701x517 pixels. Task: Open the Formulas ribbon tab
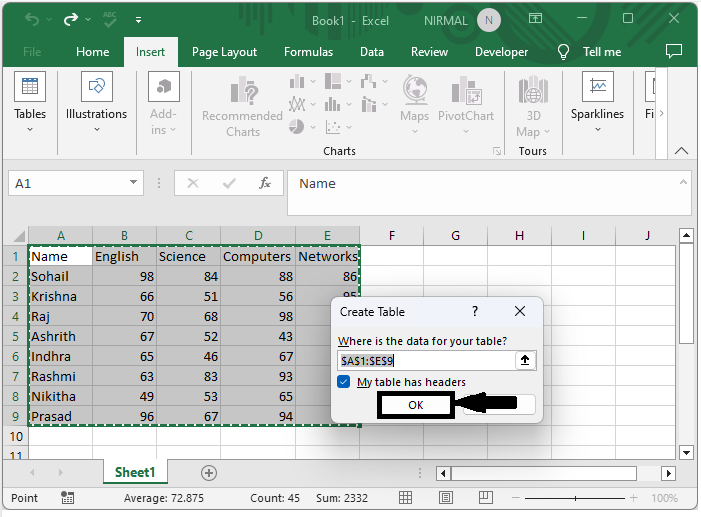coord(308,52)
